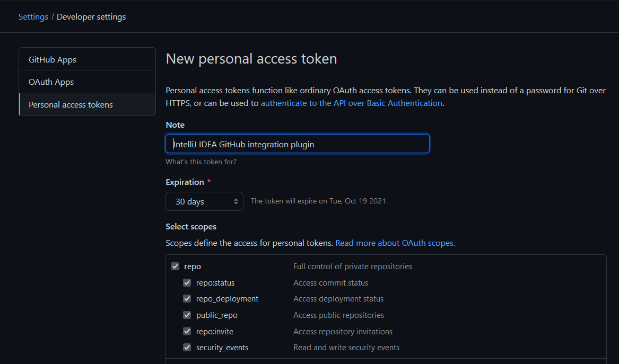Toggle the repo scope checkbox
This screenshot has width=619, height=364.
click(175, 267)
